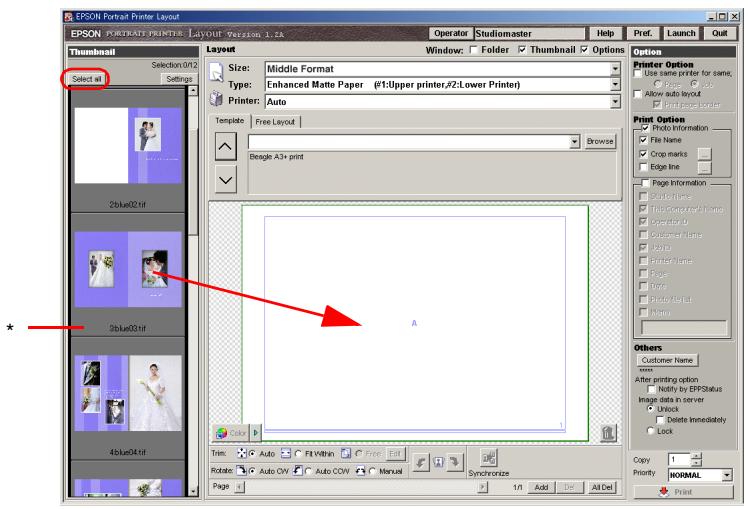This screenshot has width=748, height=509.
Task: Click the Copy count spinner arrows
Action: point(696,459)
